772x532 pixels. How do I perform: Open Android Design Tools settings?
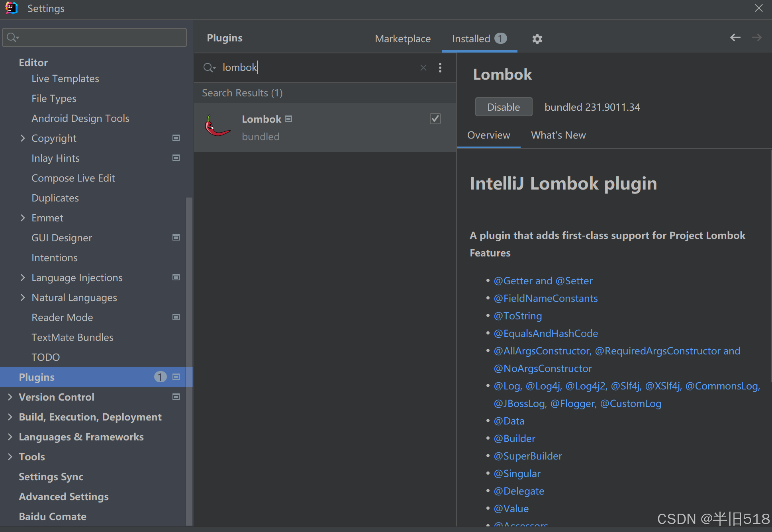tap(80, 119)
